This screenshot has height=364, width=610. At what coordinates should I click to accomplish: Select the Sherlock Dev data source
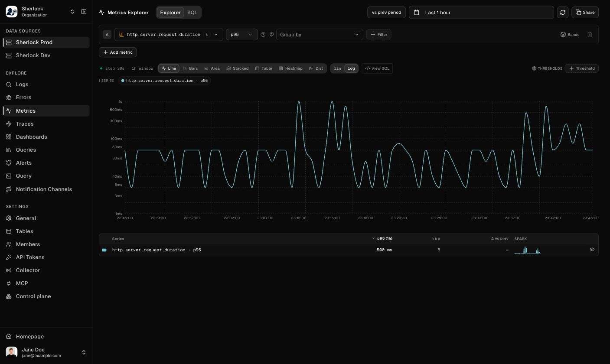[46, 55]
